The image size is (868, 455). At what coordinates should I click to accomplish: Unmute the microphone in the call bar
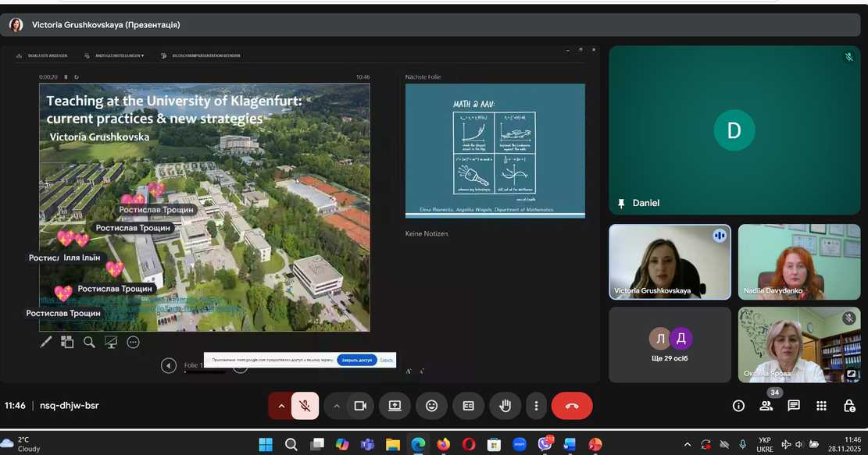pos(305,406)
